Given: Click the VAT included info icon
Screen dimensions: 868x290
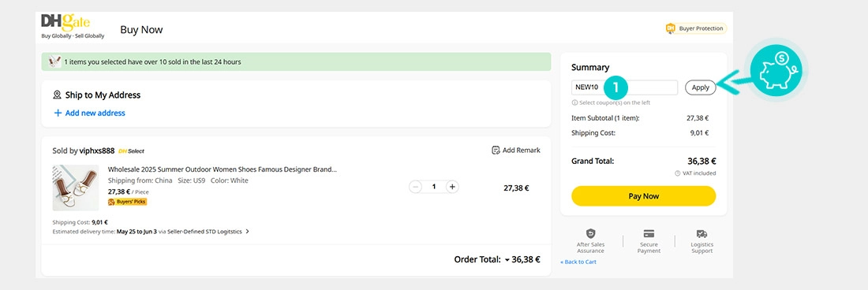Looking at the screenshot, I should [x=678, y=173].
